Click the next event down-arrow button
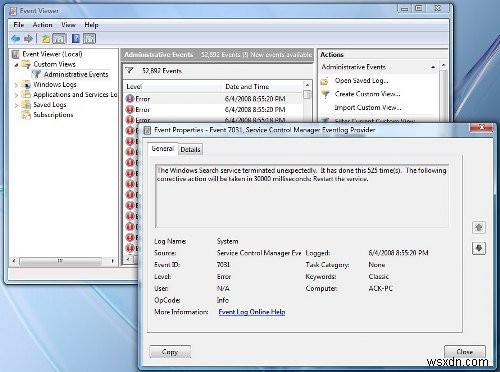Screen dimensions: 500x372 click(x=479, y=248)
